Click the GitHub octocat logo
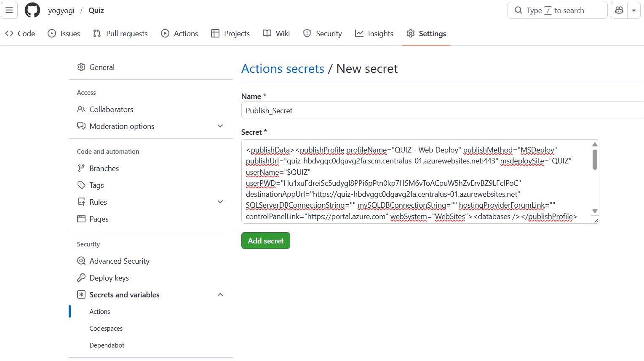 pyautogui.click(x=32, y=10)
